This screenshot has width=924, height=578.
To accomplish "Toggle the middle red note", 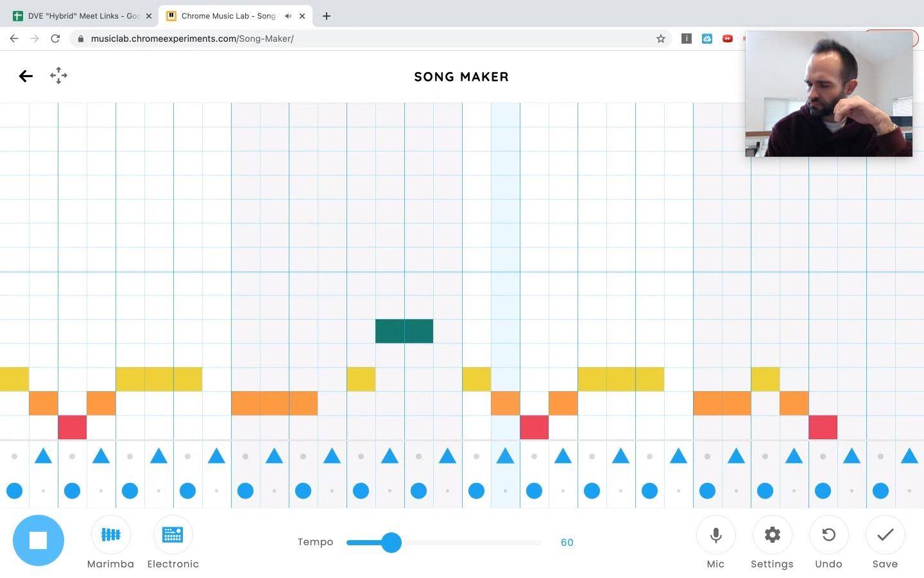I will [535, 427].
